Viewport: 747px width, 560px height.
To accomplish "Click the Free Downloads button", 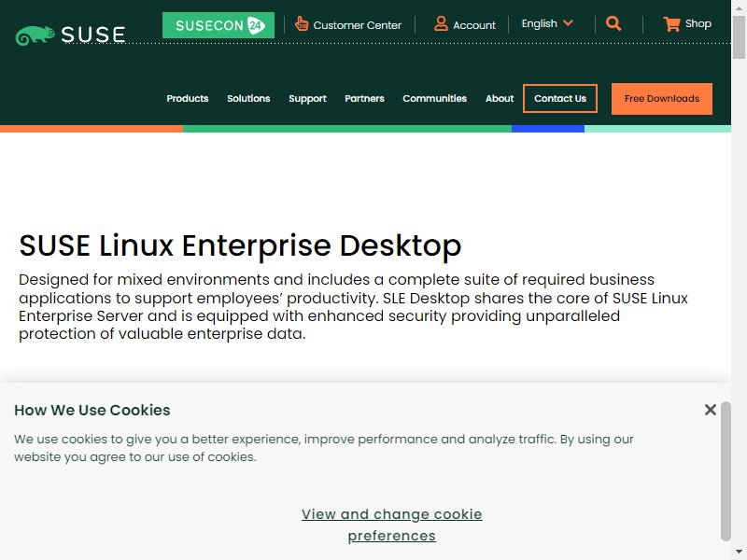I will tap(662, 99).
